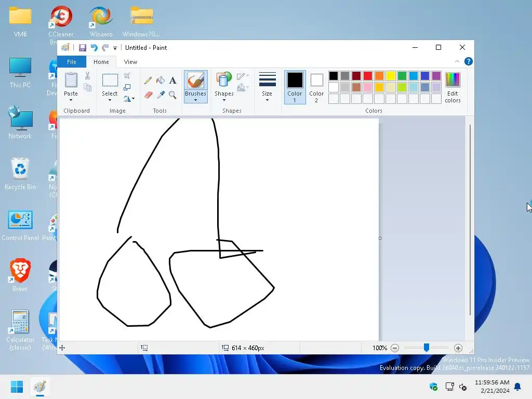Click the Resize icon in Image group
This screenshot has width=532, height=399.
(x=127, y=87)
